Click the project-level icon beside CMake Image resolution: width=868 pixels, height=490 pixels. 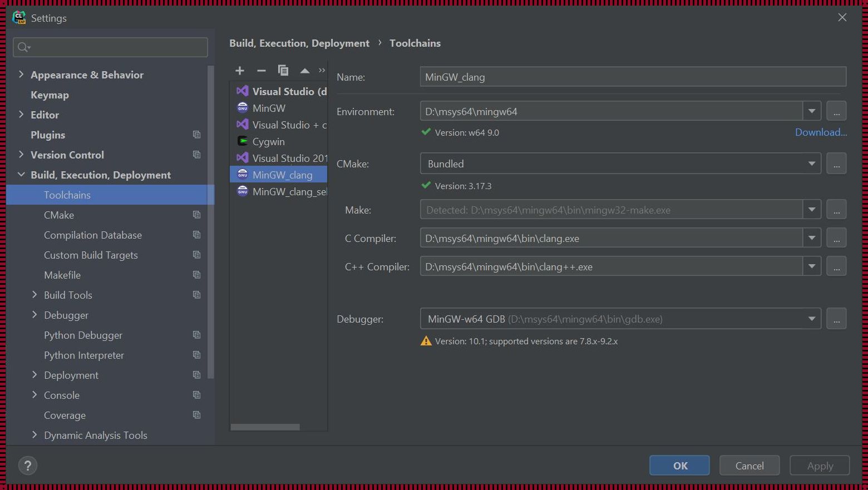[196, 215]
